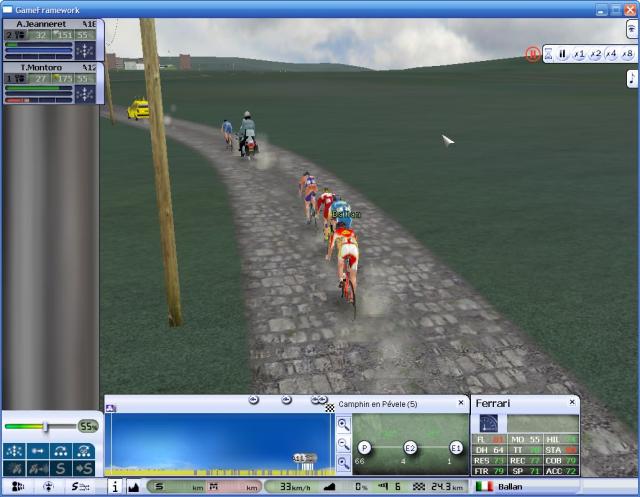
Task: Click the middle zoom out magnifier
Action: pyautogui.click(x=344, y=443)
